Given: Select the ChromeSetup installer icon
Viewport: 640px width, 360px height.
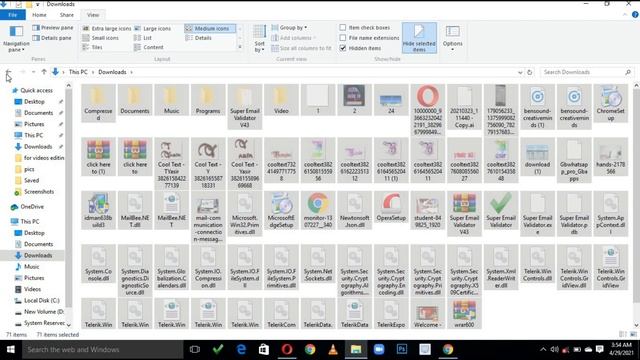Looking at the screenshot, I should 611,103.
